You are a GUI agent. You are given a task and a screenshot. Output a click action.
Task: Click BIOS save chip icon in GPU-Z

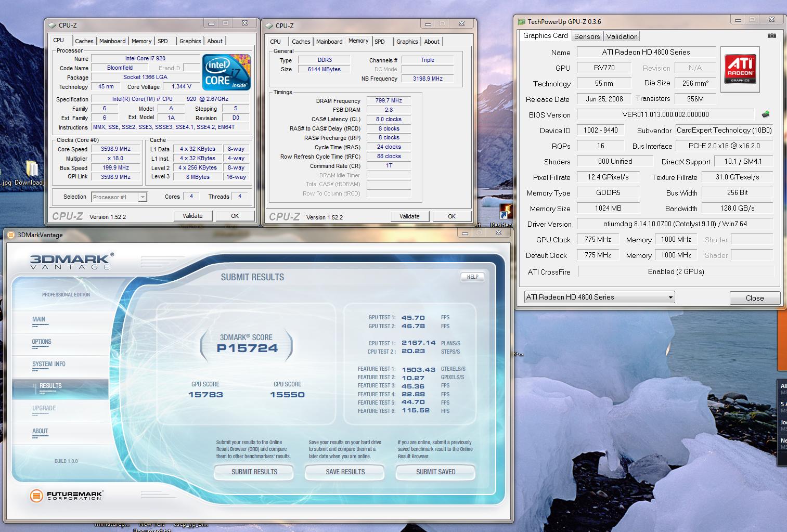[766, 114]
